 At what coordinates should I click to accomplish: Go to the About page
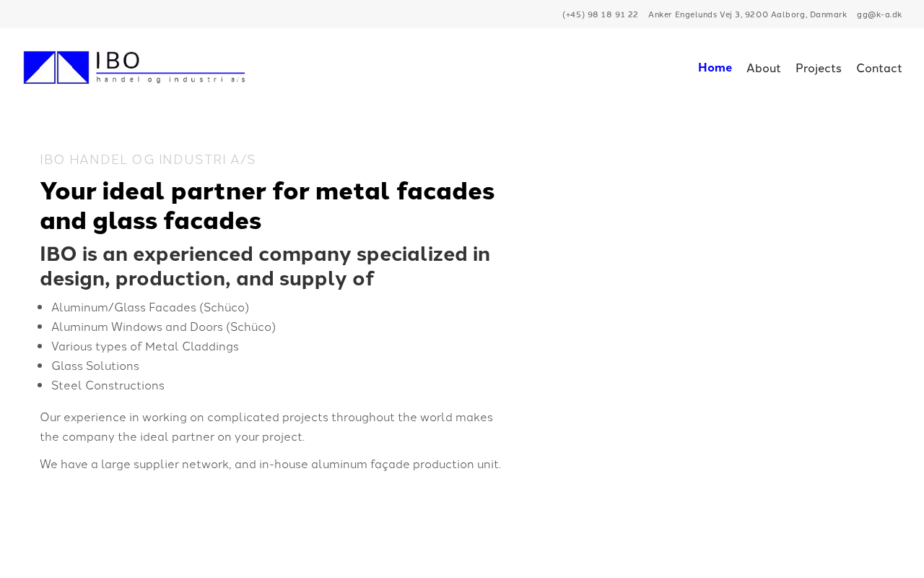click(x=763, y=69)
